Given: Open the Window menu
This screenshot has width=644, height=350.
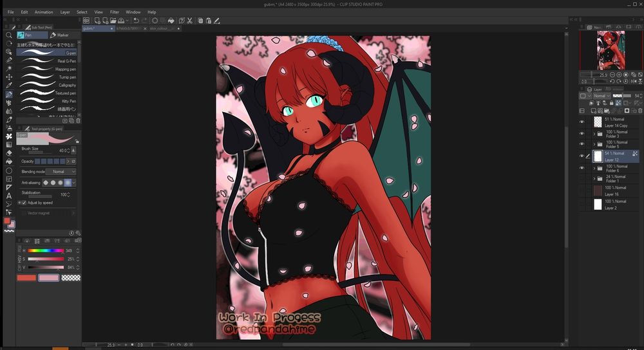Looking at the screenshot, I should [x=133, y=12].
